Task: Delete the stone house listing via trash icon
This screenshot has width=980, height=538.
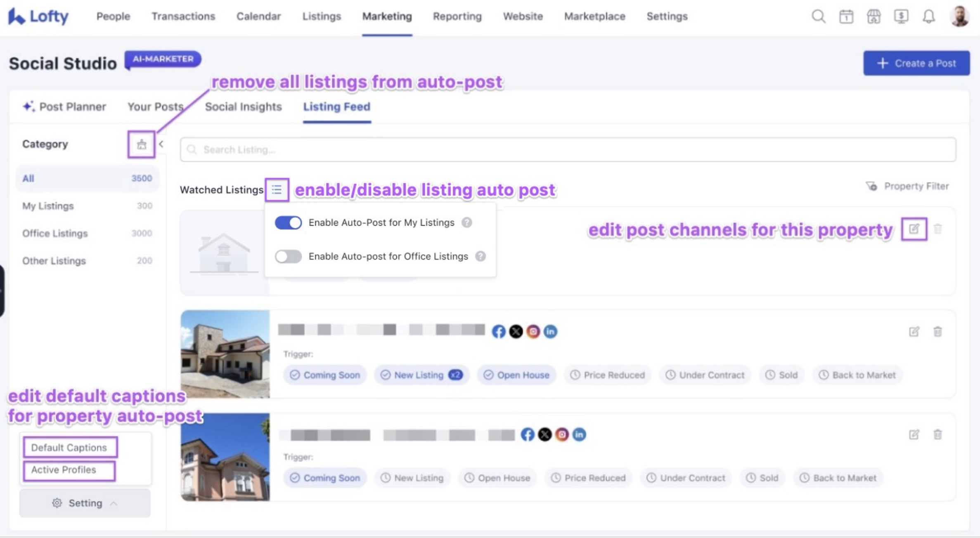Action: click(937, 332)
